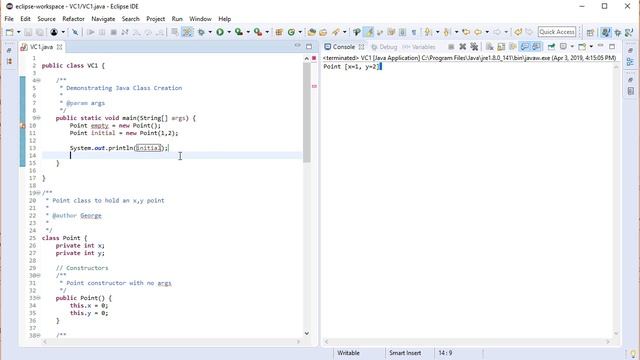Click the Coverage run icon

tap(239, 32)
